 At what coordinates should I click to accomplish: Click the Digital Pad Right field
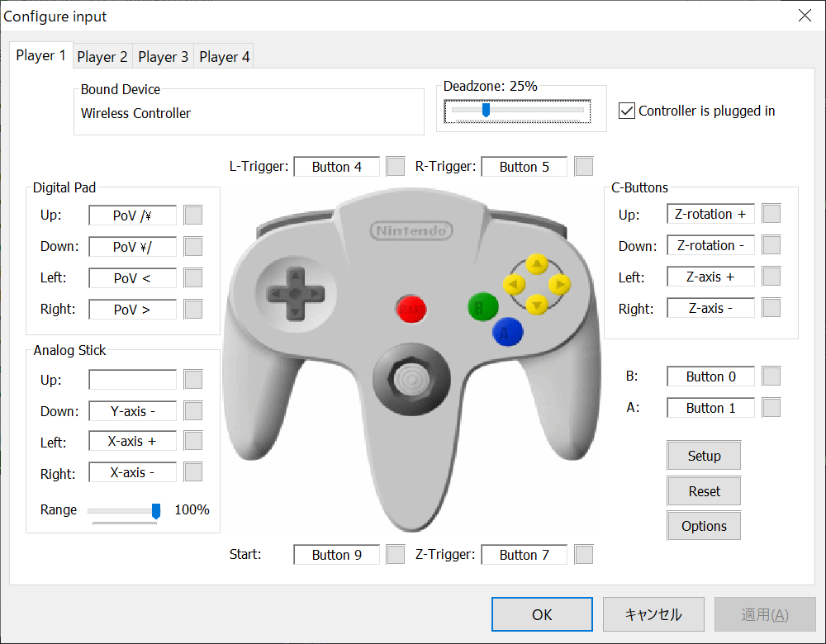[x=132, y=310]
